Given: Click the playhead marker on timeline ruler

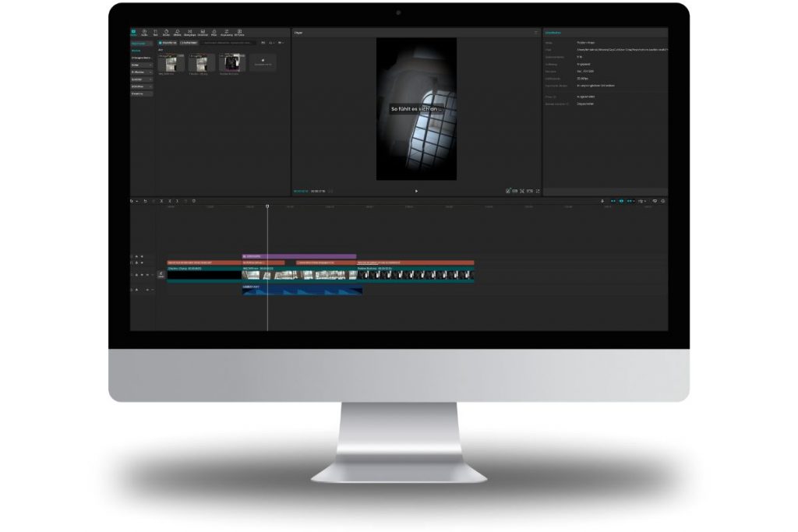Looking at the screenshot, I should [x=267, y=207].
